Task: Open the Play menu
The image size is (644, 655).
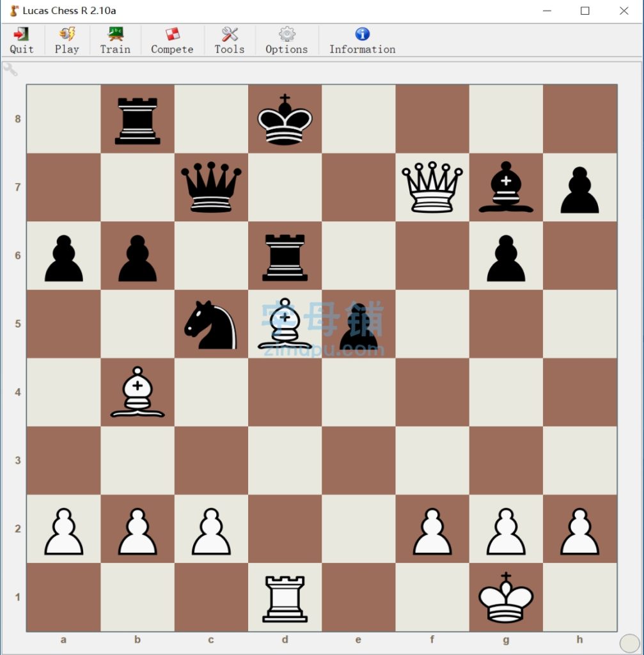Action: 67,40
